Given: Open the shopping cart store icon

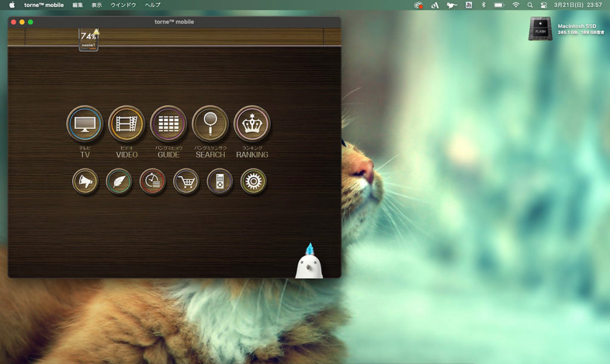Looking at the screenshot, I should coord(186,181).
